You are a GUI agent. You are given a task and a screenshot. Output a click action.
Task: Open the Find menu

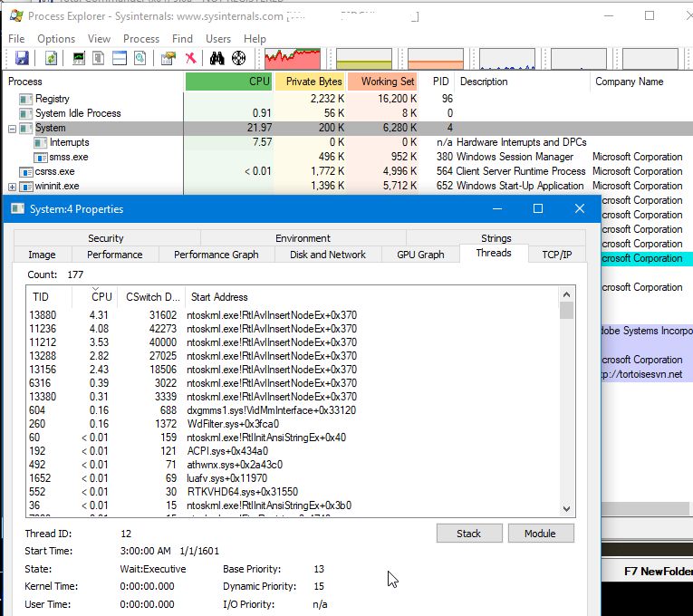coord(182,39)
